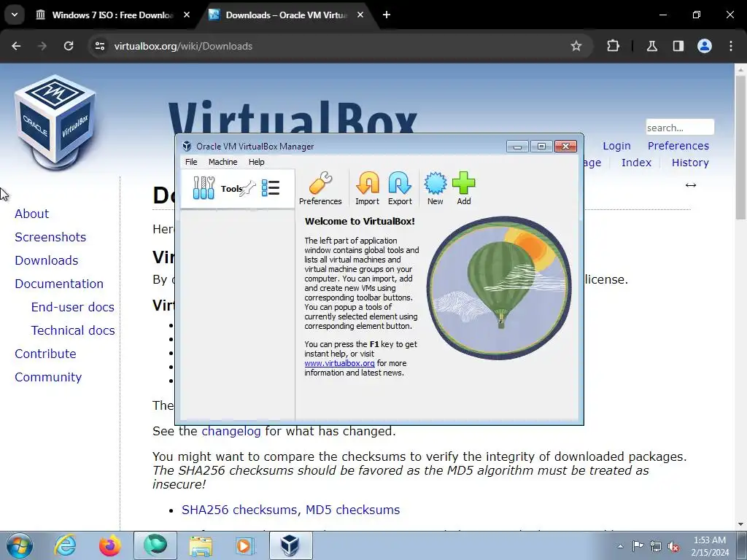Follow the www.virtualbox.org link in the welcome text

tap(340, 363)
